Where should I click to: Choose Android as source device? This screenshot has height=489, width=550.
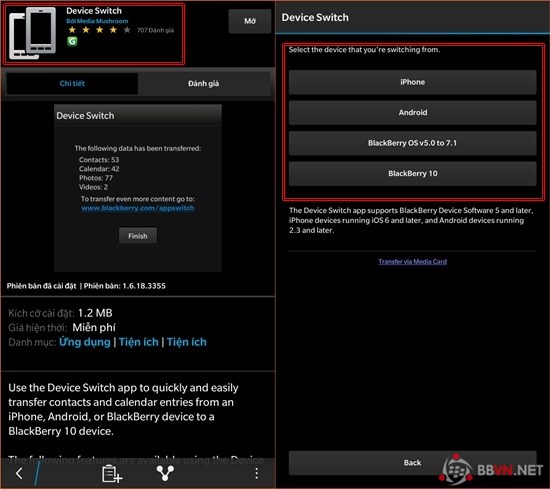coord(412,113)
